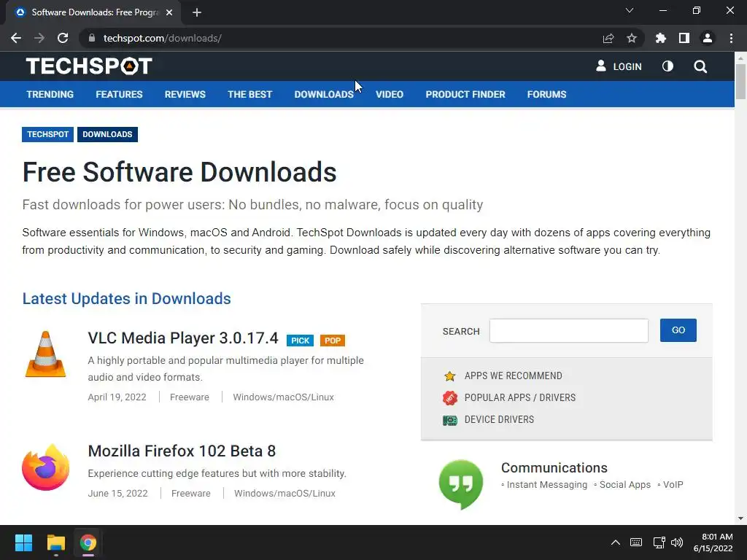Open VLC Media Player 3.0.17.4 title
747x560 pixels.
coord(183,338)
